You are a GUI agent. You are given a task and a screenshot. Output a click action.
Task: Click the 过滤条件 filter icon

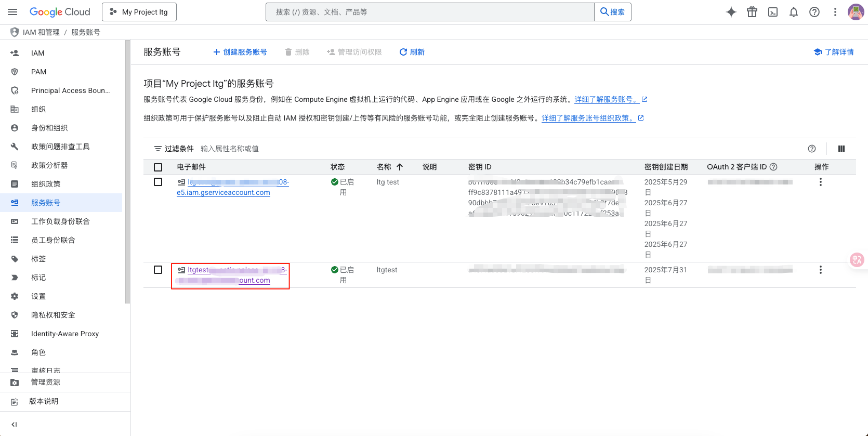coord(158,149)
